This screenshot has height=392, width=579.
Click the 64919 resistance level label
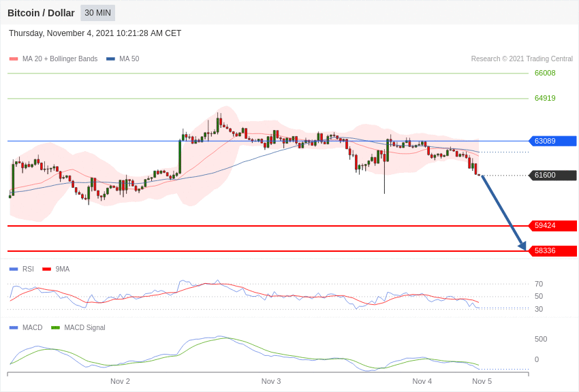click(545, 98)
